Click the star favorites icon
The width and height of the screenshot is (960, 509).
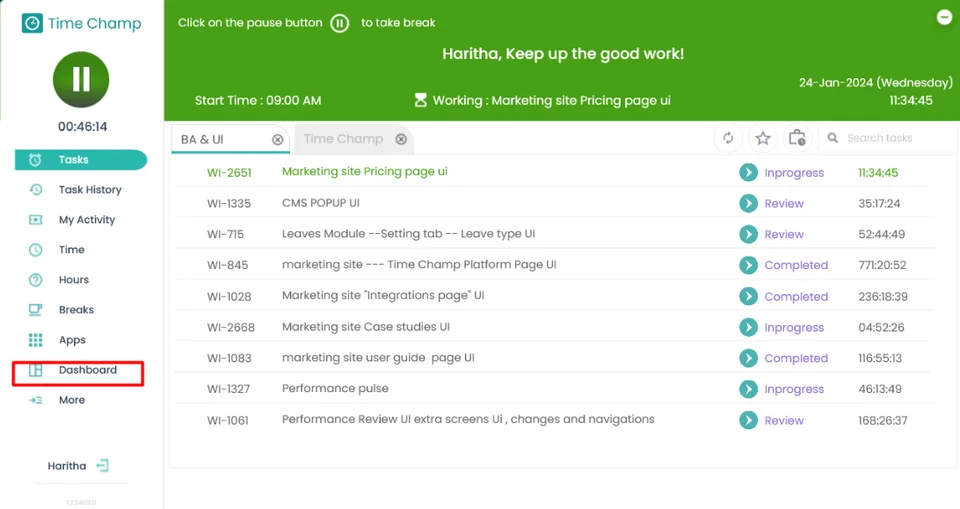coord(762,138)
